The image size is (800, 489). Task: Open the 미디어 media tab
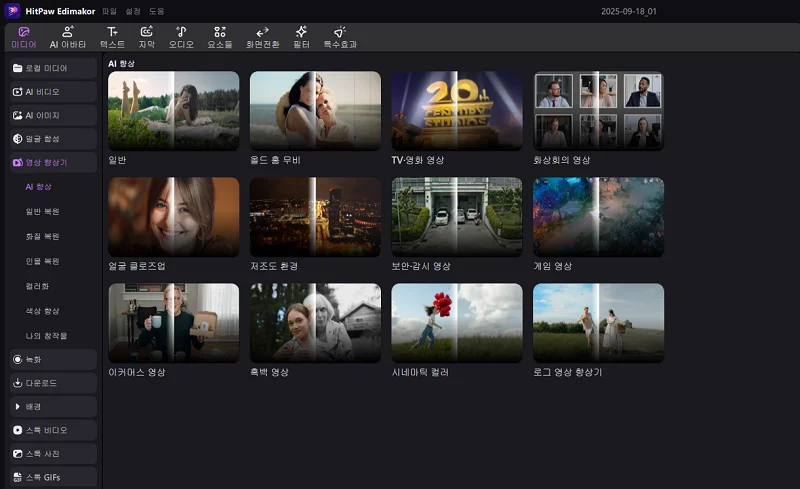[23, 38]
